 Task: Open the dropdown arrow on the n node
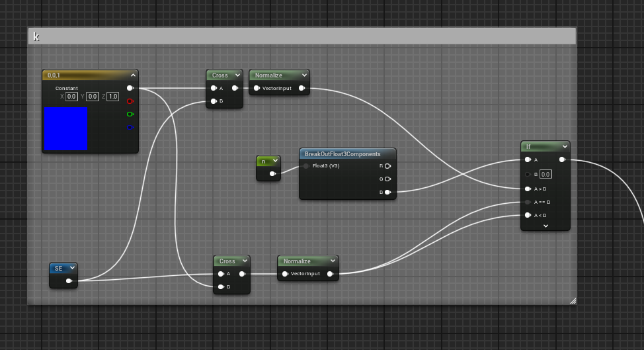(275, 161)
